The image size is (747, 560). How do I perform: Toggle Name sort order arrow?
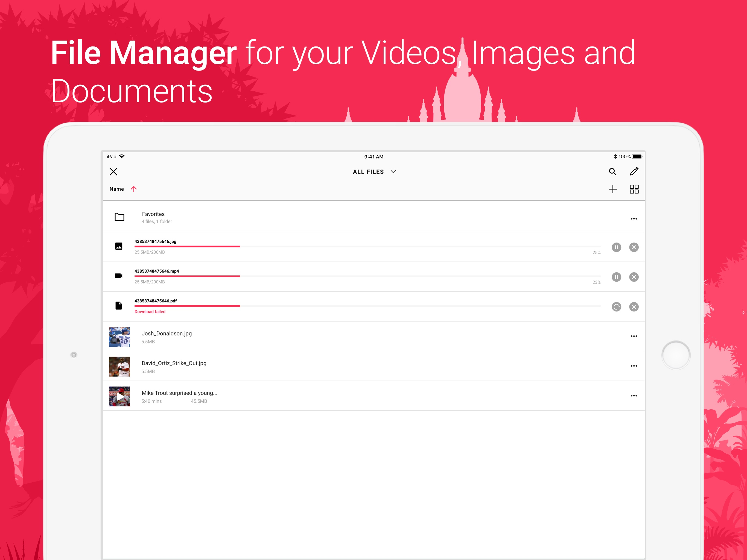tap(134, 189)
